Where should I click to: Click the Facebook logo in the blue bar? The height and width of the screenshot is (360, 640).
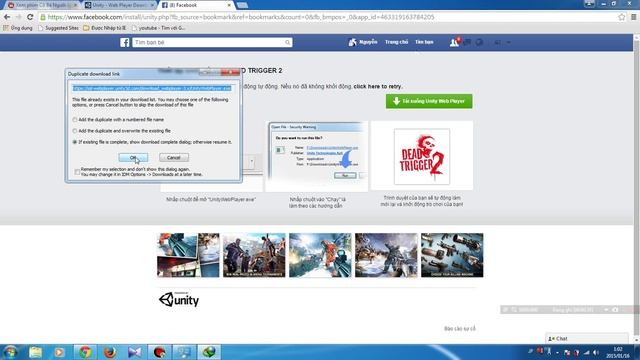[x=125, y=42]
